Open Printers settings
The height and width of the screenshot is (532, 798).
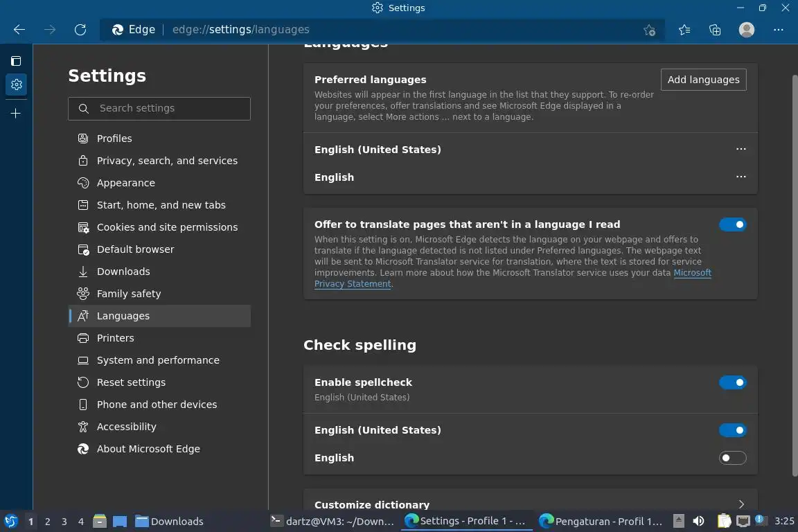point(159,338)
